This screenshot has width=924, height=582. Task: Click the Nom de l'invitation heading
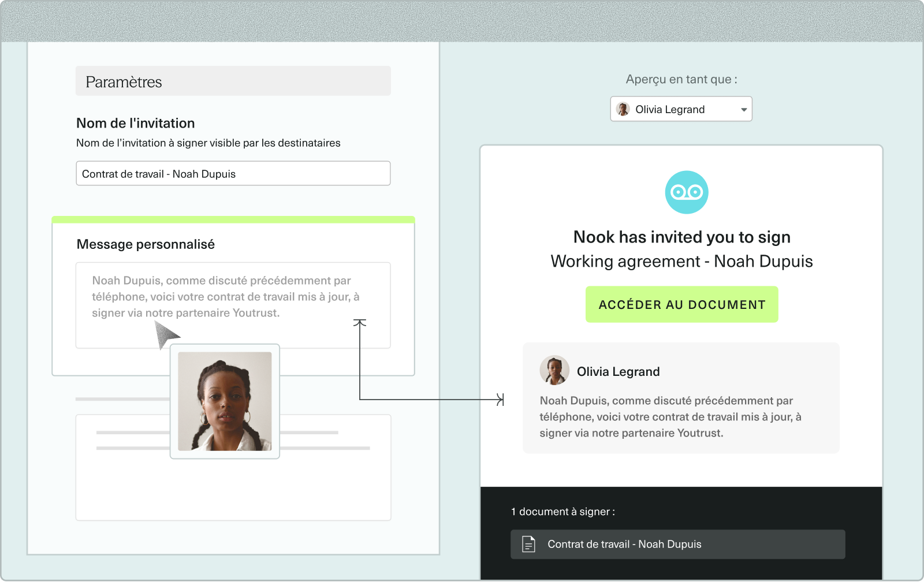tap(136, 123)
